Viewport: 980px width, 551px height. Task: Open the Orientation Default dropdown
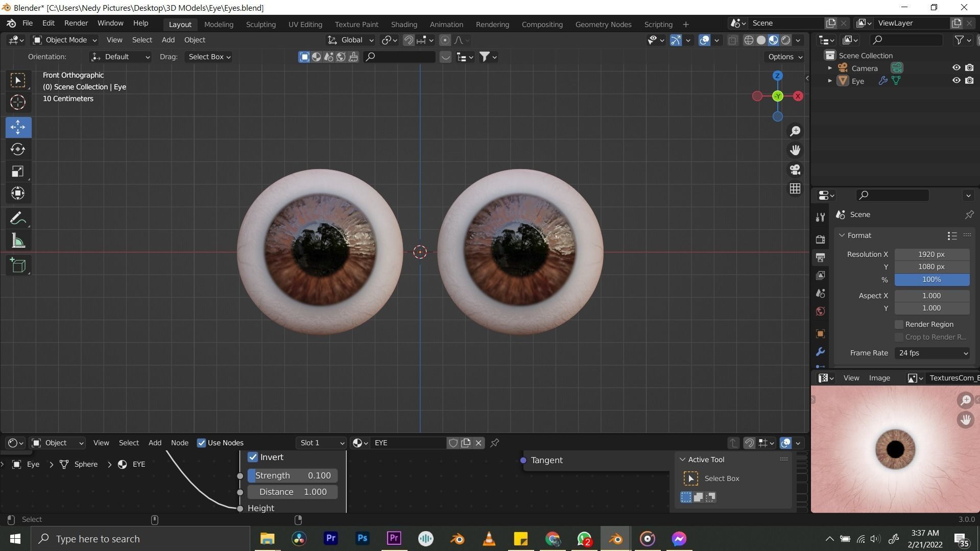tap(120, 57)
